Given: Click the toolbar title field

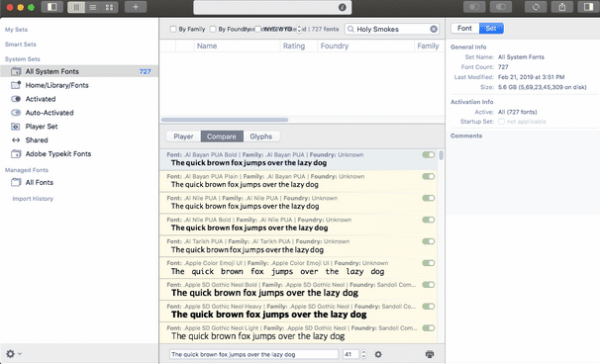Looking at the screenshot, I should click(272, 7).
